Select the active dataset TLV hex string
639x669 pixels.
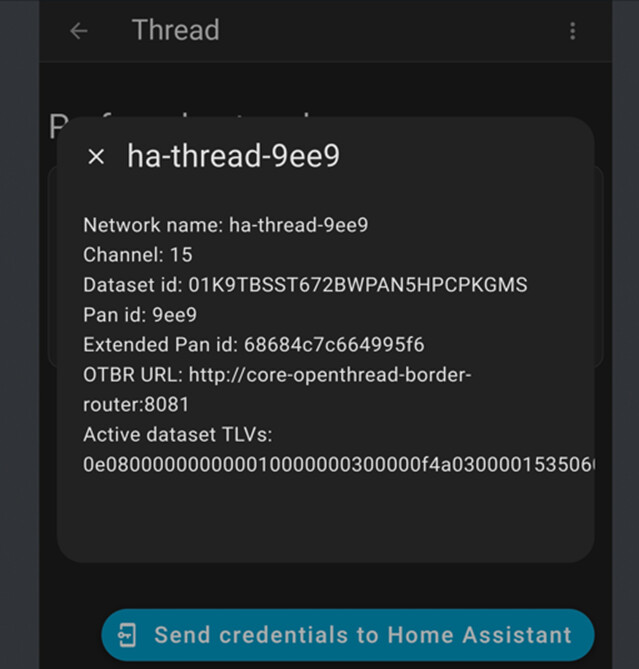[340, 465]
